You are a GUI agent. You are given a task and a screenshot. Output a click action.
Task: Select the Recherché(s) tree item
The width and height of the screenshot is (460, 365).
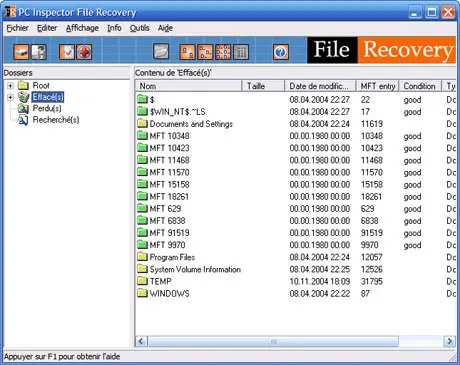click(x=56, y=120)
